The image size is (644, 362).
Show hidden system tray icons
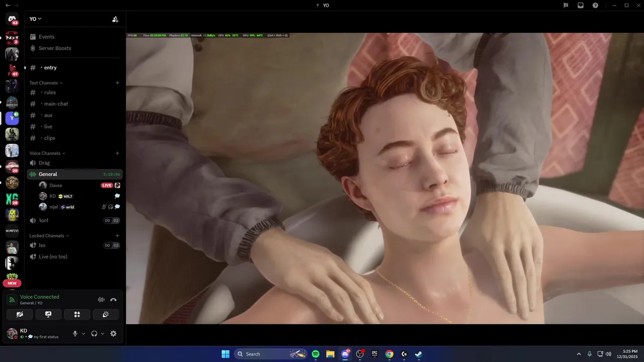579,354
